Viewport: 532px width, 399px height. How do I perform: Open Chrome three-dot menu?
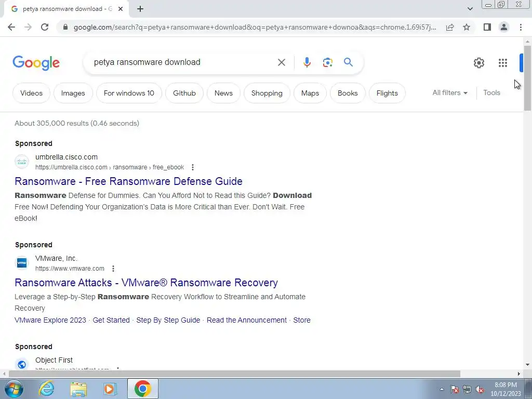coord(521,27)
